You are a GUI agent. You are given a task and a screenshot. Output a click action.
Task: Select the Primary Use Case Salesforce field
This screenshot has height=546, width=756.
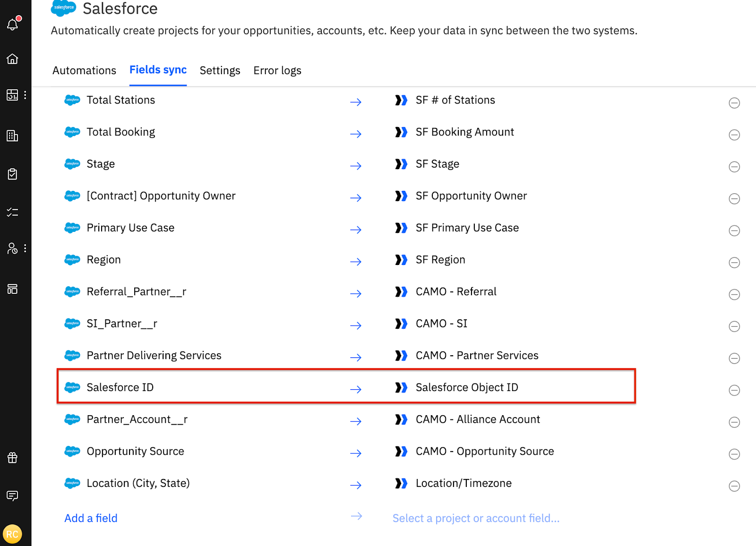click(x=130, y=228)
